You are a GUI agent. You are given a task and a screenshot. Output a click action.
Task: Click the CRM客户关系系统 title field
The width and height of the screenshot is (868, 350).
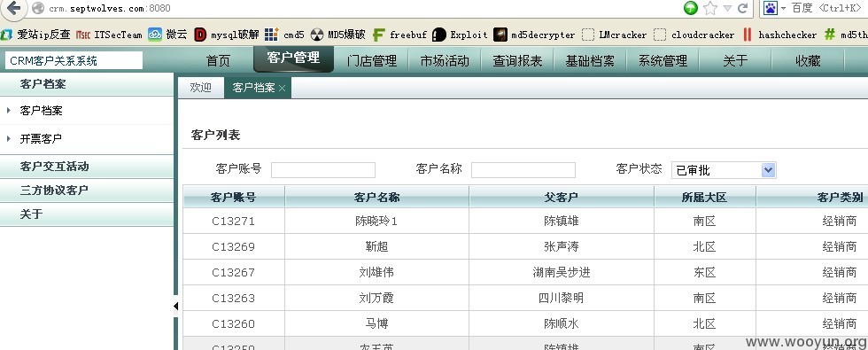[x=74, y=60]
